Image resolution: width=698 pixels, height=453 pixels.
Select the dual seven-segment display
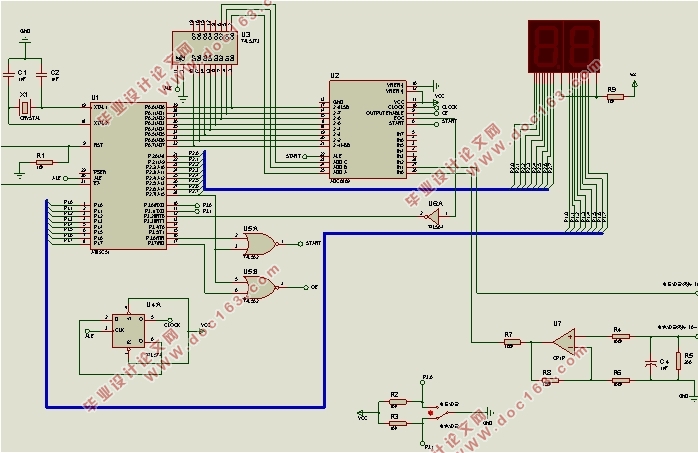[x=564, y=46]
